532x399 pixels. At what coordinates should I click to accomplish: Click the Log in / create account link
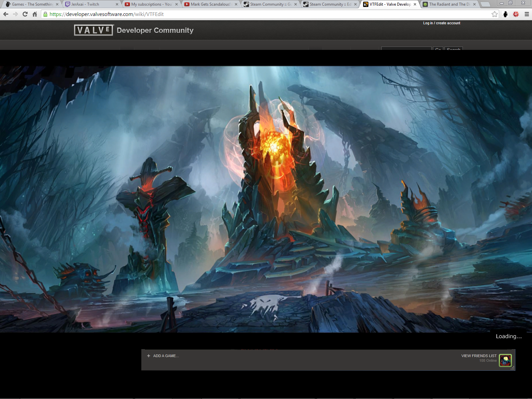coord(442,23)
